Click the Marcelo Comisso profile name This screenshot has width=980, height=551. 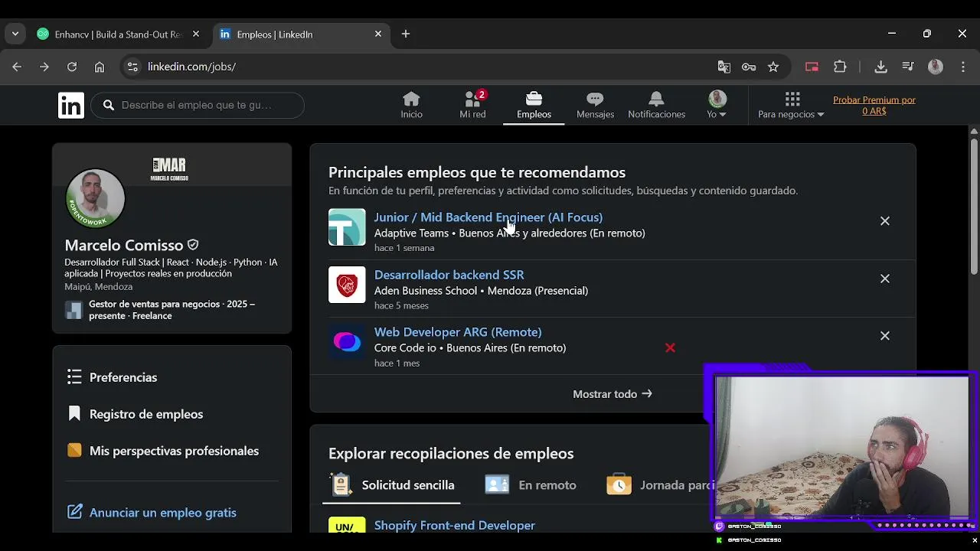click(x=124, y=245)
